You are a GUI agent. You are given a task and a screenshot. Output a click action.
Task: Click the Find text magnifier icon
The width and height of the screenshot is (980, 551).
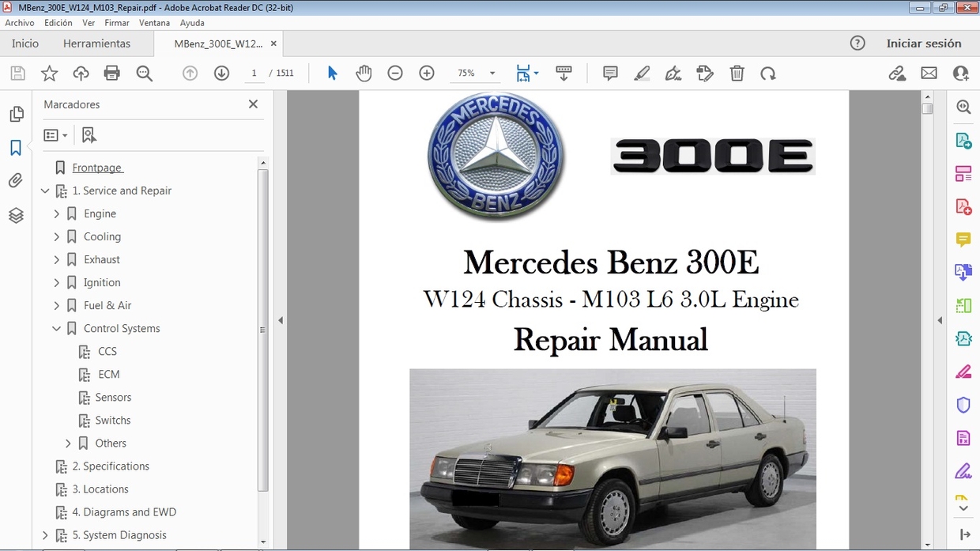pos(144,74)
